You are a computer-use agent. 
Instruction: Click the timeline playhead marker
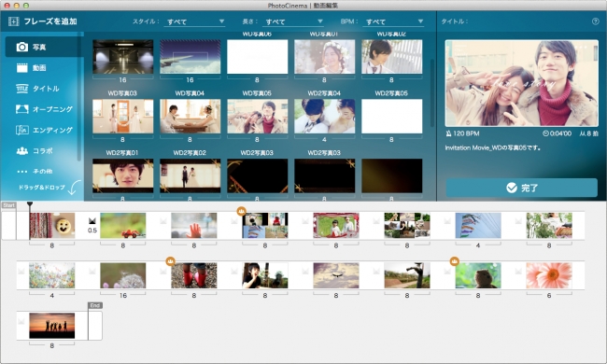(30, 204)
